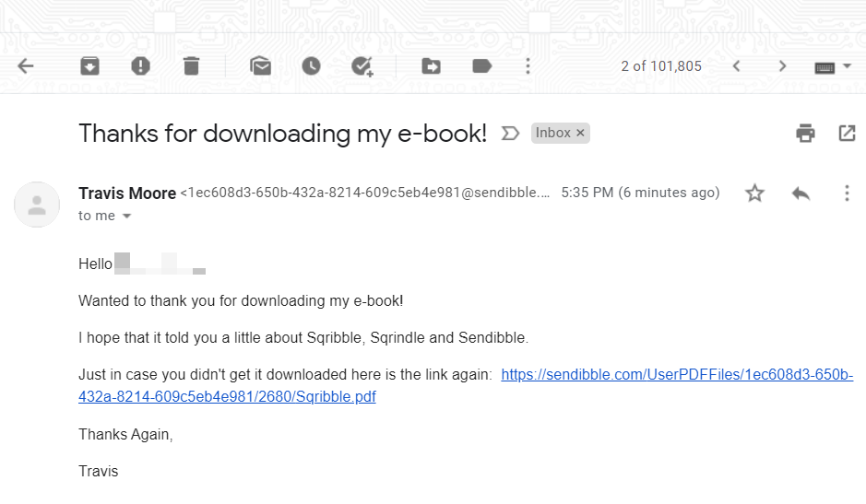Open toolbar More options menu
The image size is (866, 504).
[x=528, y=66]
